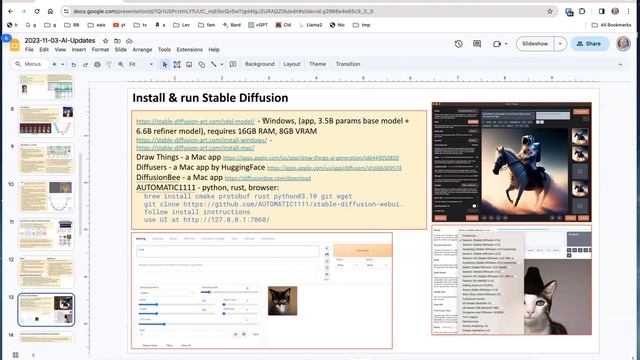
Task: Bookmark page with address bar star
Action: point(550,11)
